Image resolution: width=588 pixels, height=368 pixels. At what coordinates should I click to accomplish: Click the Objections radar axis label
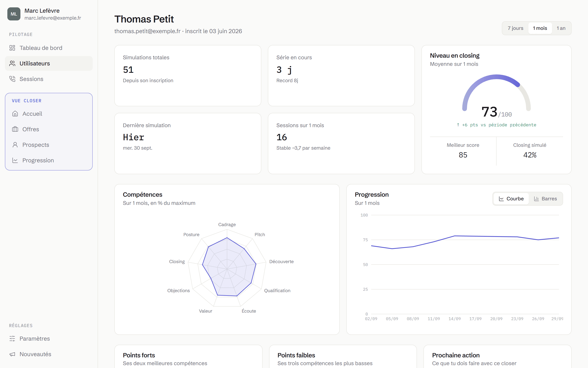(x=178, y=291)
